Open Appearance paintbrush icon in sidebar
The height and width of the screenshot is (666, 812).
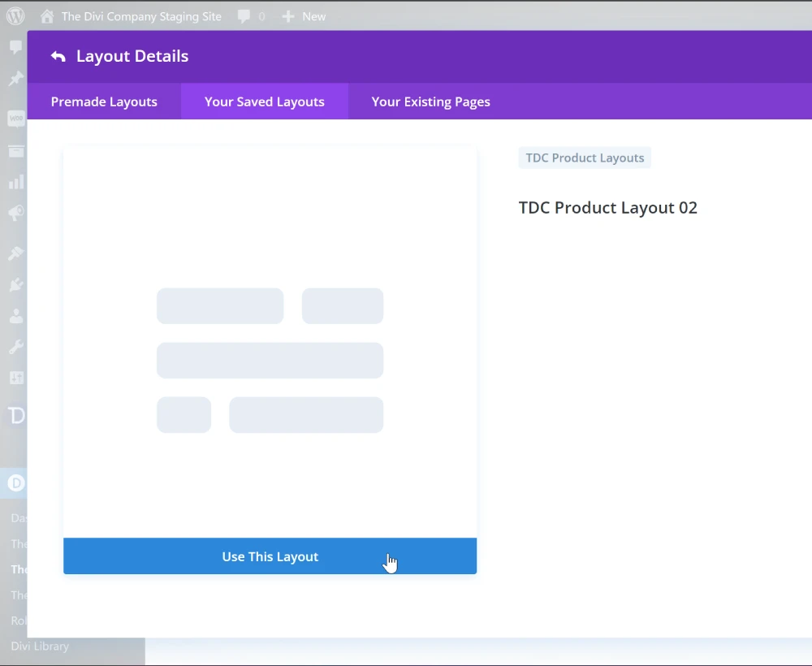click(x=15, y=253)
